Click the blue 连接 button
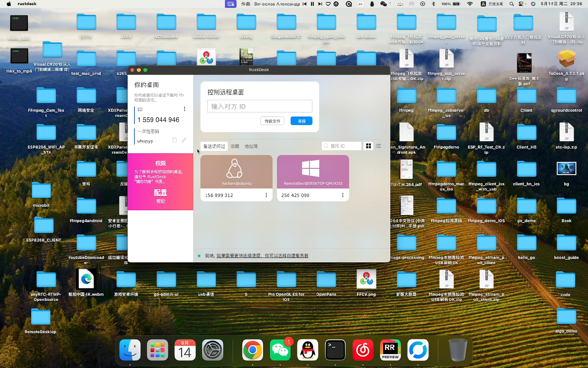Screen dimensions: 588x368 [301, 121]
